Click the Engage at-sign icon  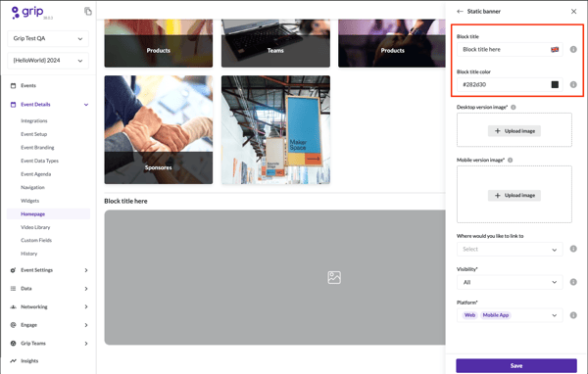[x=13, y=325]
